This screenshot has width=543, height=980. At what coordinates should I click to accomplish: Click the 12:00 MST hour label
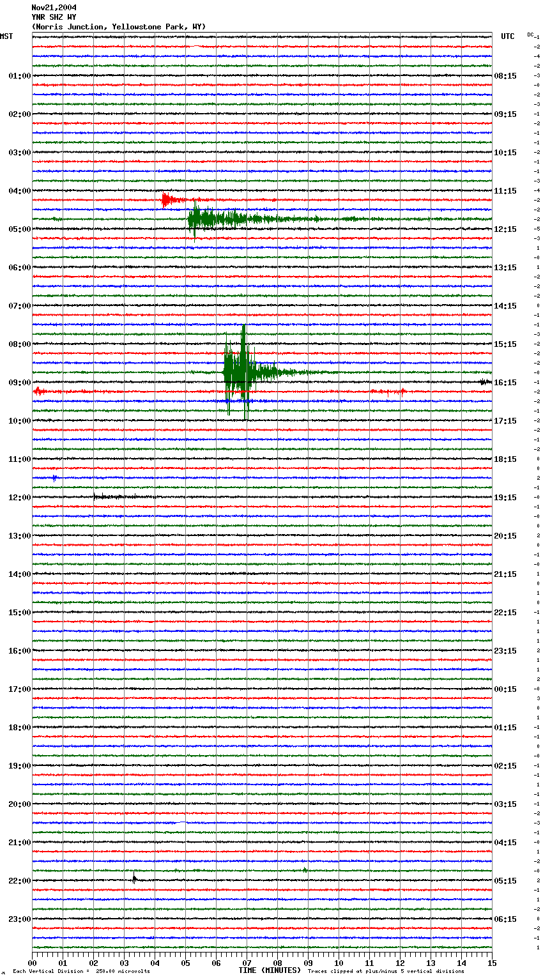click(x=20, y=498)
